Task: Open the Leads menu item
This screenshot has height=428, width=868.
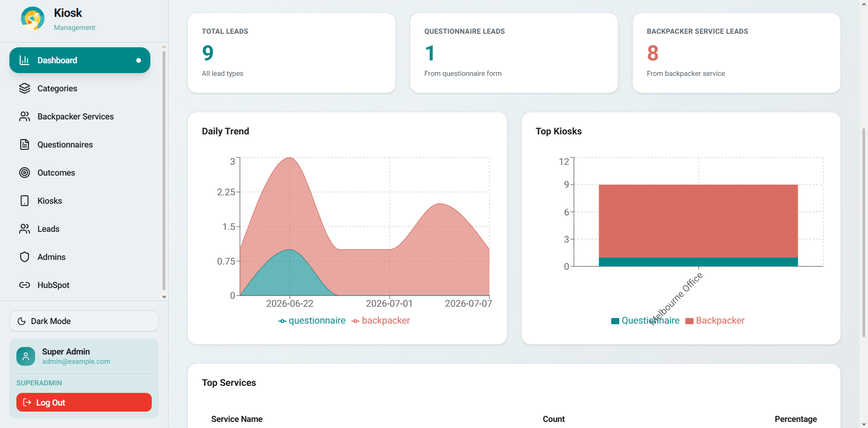Action: (80, 229)
